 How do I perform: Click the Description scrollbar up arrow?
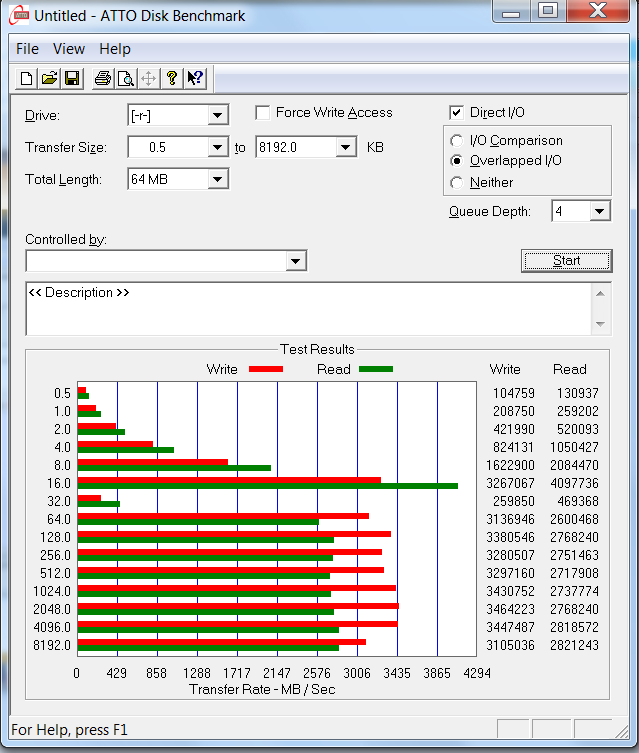pos(600,293)
